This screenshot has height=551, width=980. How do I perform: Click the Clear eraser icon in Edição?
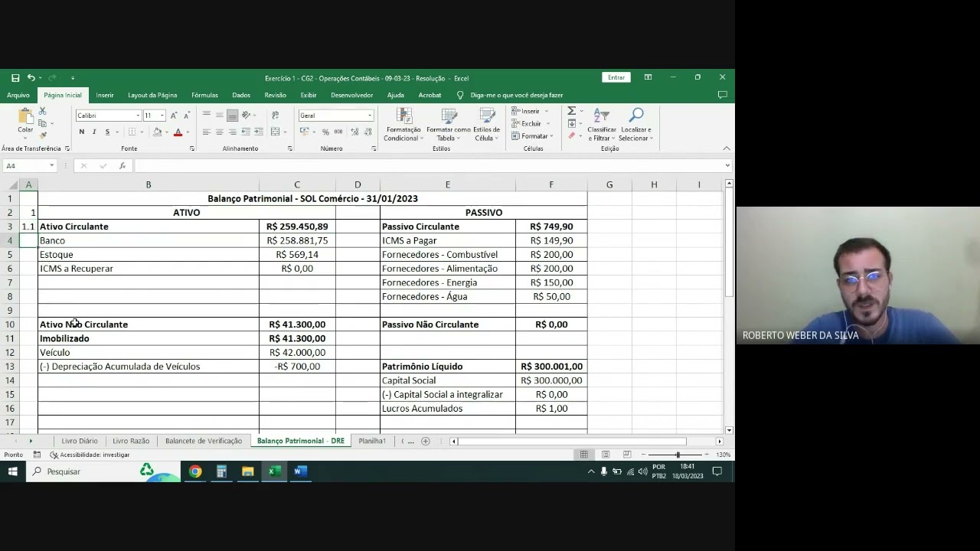(x=571, y=135)
